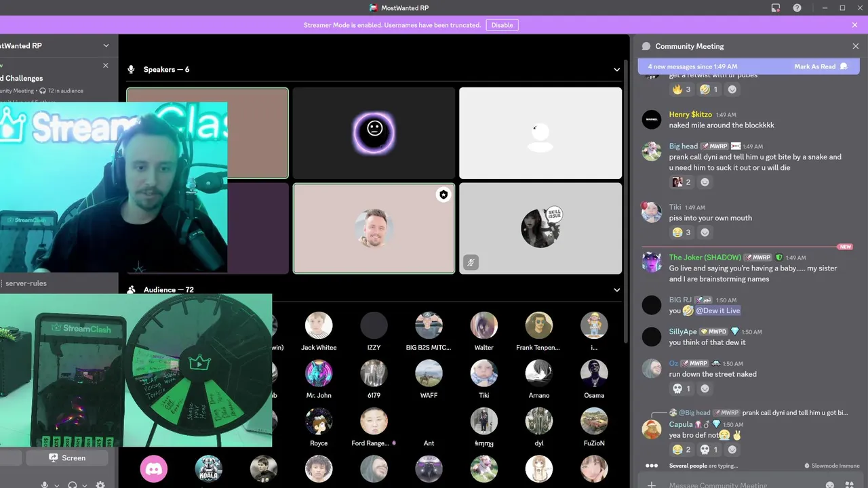Toggle the headphones deafen icon

73,485
